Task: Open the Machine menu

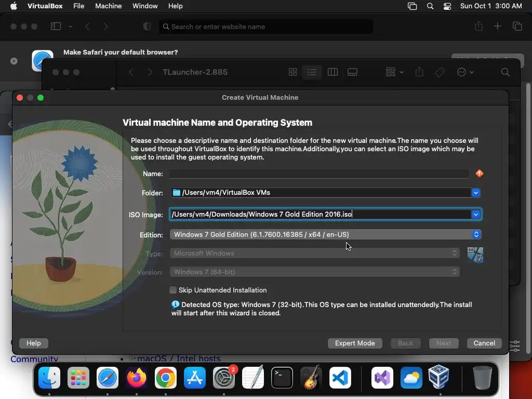Action: pyautogui.click(x=108, y=6)
